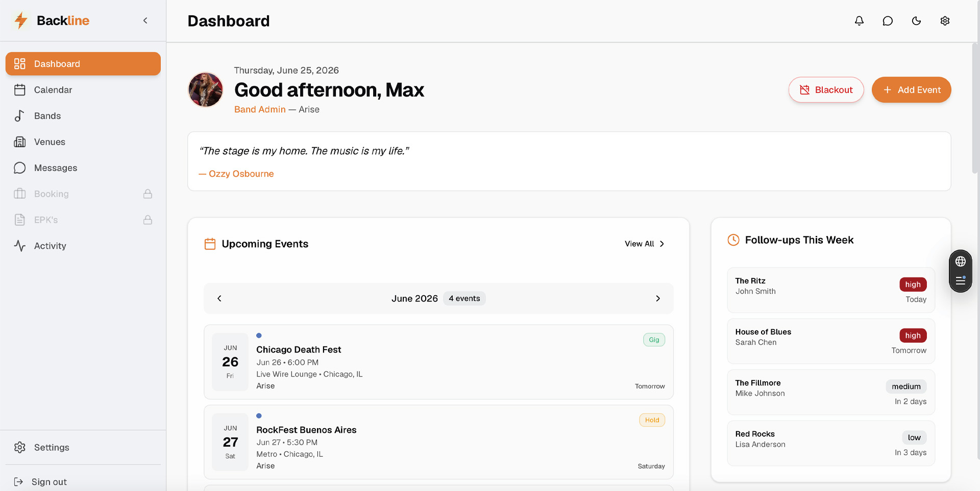Toggle dark mode with the moon icon

tap(916, 21)
